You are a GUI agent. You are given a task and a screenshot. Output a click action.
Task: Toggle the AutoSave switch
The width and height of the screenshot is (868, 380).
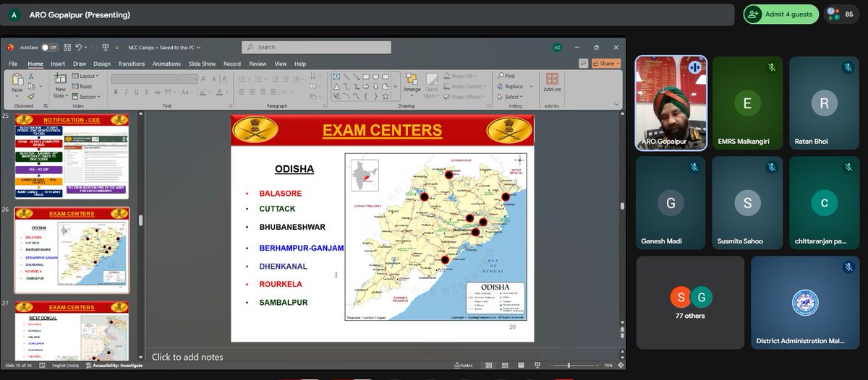(x=50, y=47)
